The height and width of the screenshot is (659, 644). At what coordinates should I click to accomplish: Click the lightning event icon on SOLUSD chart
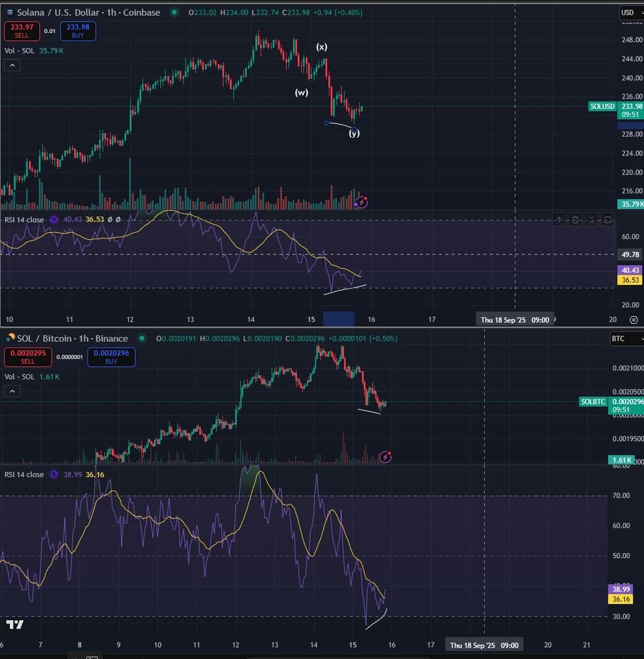[x=361, y=202]
